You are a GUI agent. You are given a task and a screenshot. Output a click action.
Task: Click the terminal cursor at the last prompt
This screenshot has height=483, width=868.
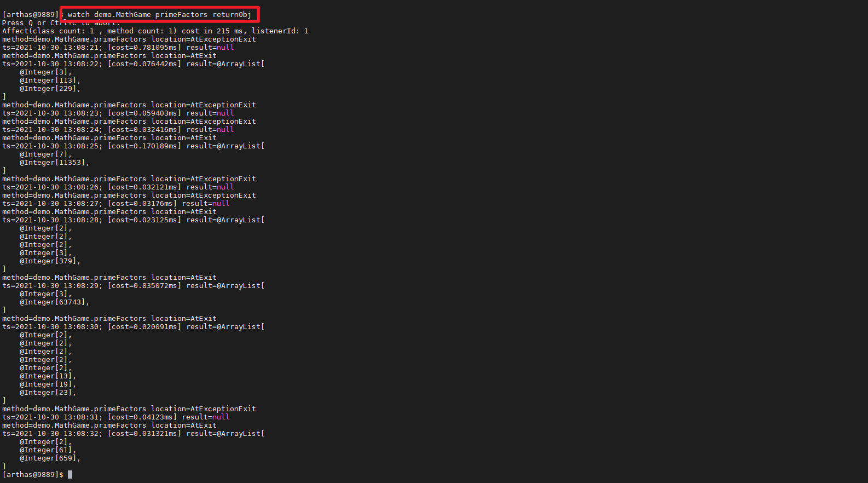(70, 474)
